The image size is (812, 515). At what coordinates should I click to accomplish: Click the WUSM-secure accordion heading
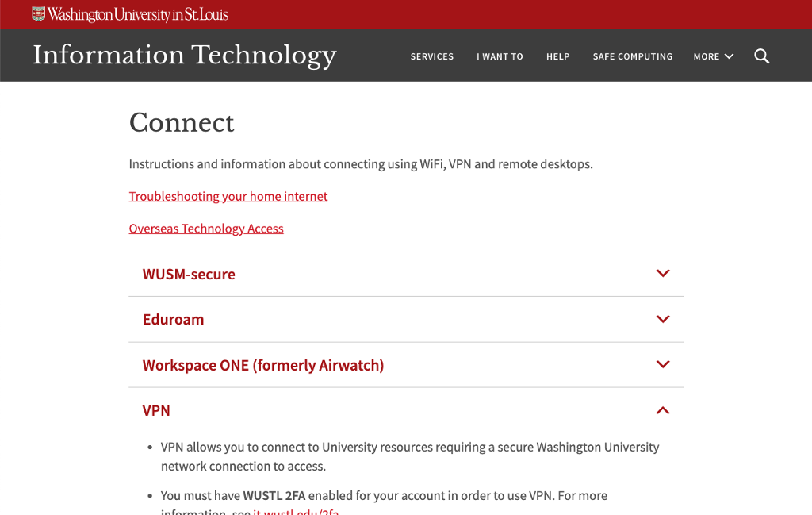189,274
